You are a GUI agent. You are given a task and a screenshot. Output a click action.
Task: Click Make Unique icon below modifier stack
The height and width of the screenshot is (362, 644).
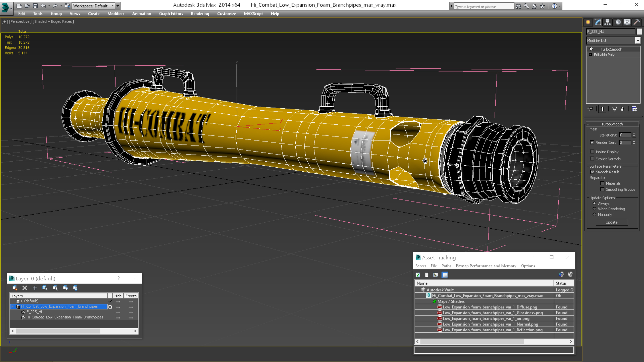click(614, 109)
